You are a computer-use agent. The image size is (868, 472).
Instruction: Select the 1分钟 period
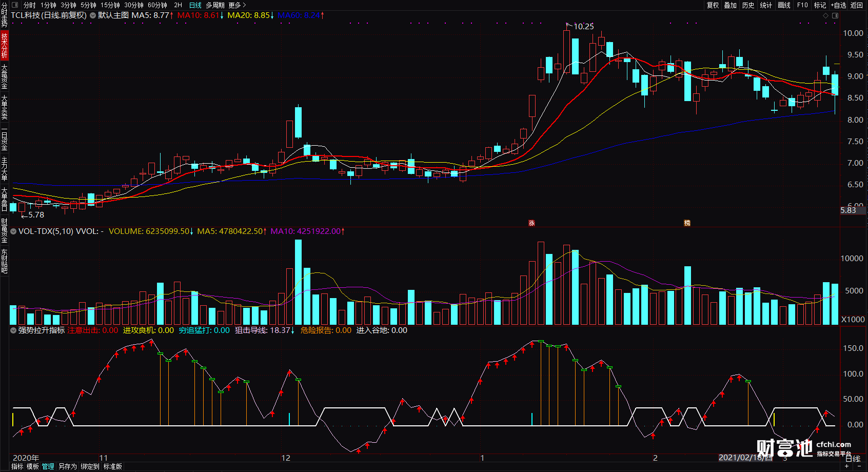click(49, 5)
